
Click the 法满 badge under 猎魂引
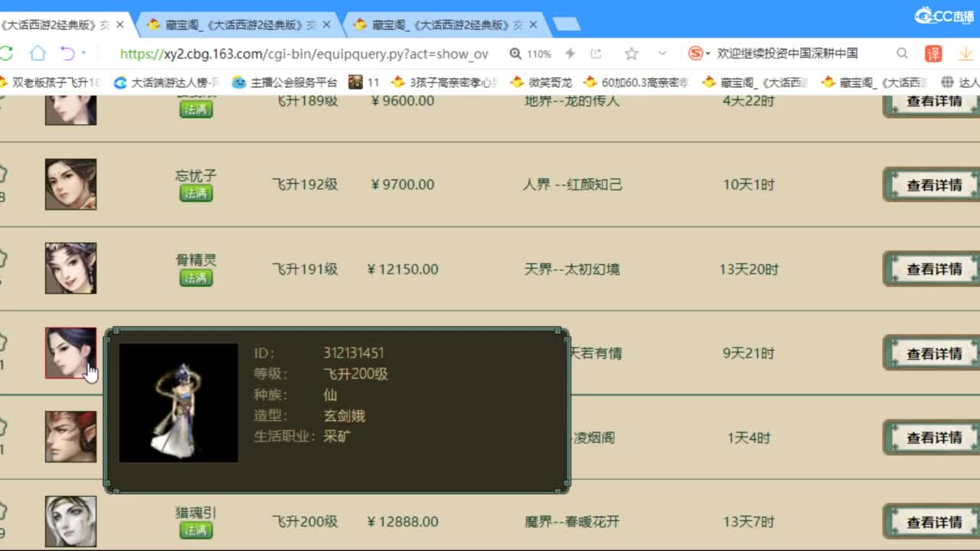click(x=196, y=530)
